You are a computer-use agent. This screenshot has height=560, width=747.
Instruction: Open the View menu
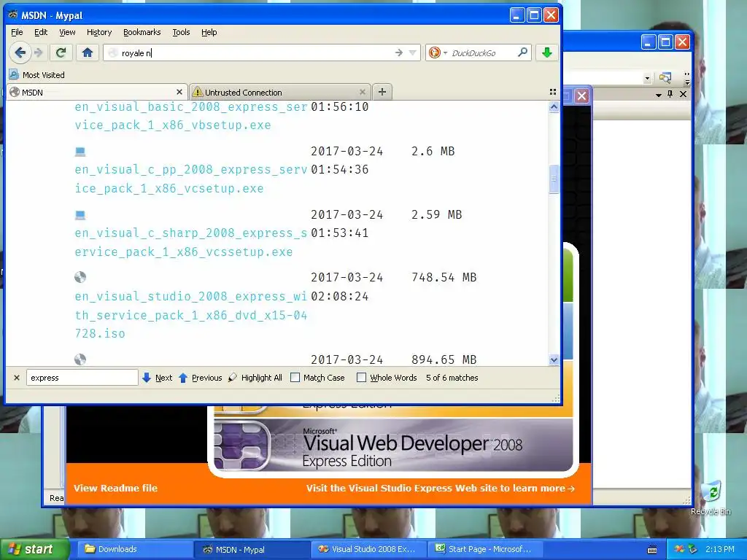click(67, 32)
